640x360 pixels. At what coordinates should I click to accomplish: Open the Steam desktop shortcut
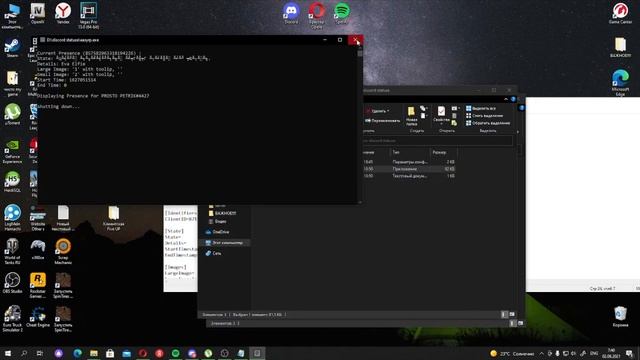(x=12, y=48)
